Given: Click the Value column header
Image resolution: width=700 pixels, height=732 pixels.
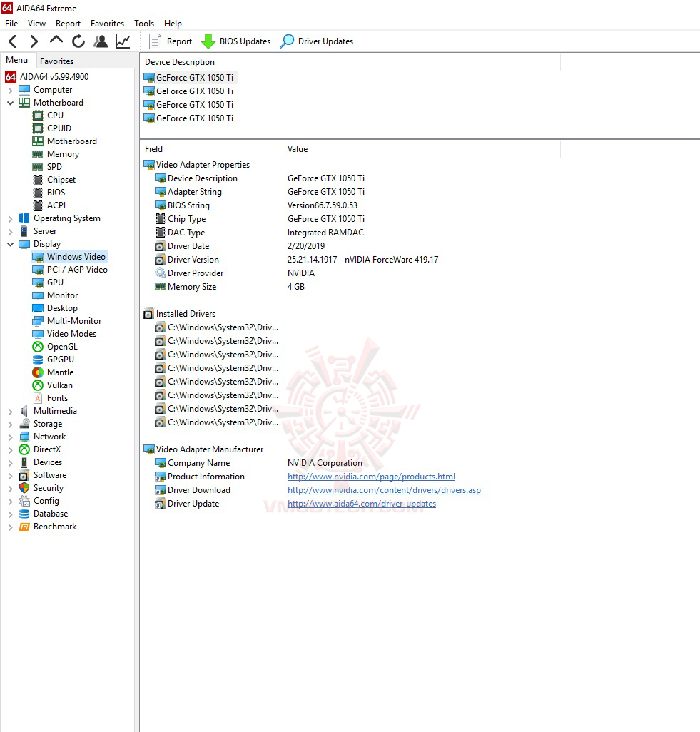Looking at the screenshot, I should (421, 149).
